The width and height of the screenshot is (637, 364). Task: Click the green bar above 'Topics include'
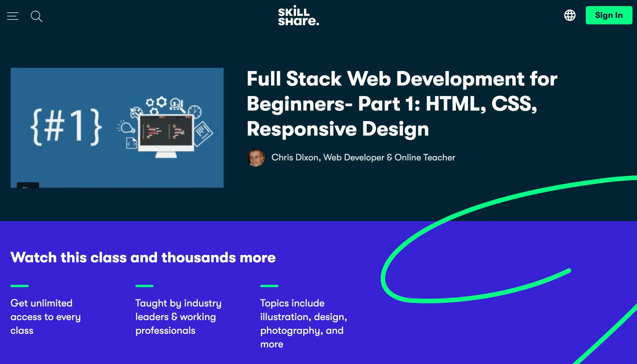point(269,286)
